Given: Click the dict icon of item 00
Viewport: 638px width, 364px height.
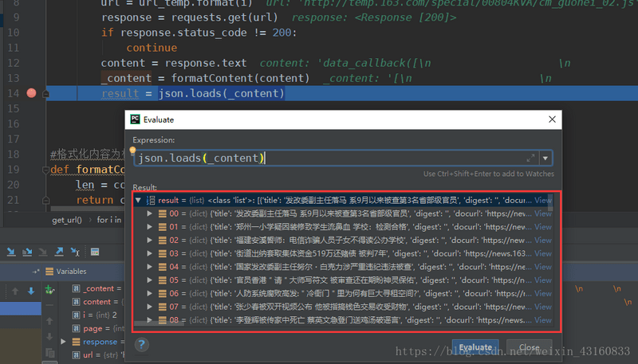Looking at the screenshot, I should (163, 213).
